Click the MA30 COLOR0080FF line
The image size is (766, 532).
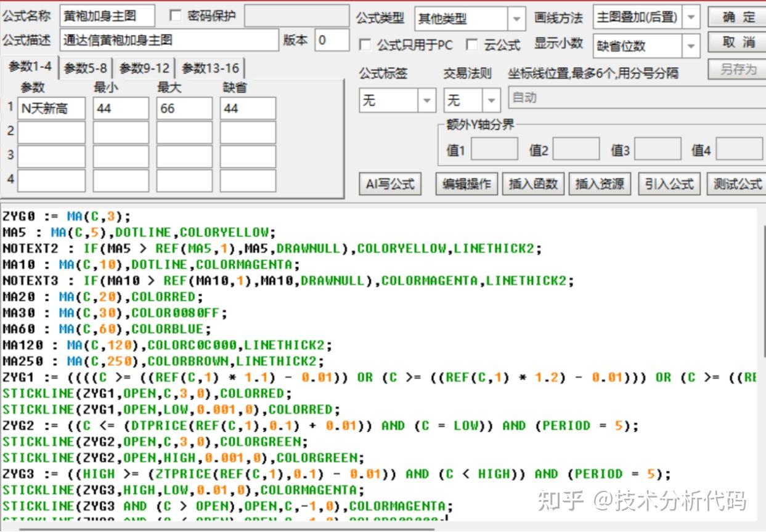115,313
